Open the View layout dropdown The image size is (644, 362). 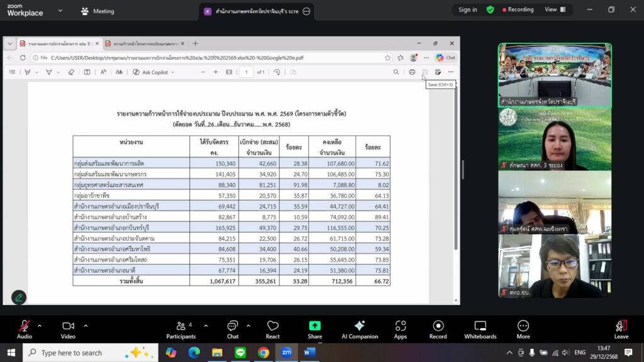click(555, 9)
